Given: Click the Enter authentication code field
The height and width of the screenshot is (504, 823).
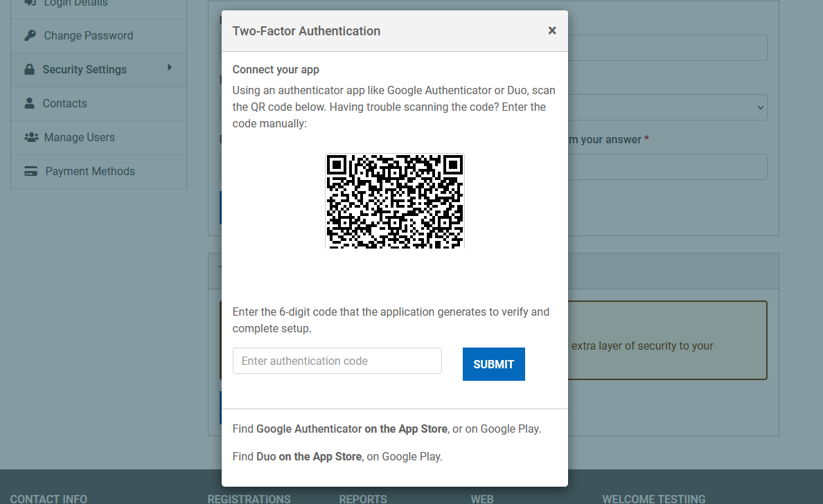Looking at the screenshot, I should point(337,361).
